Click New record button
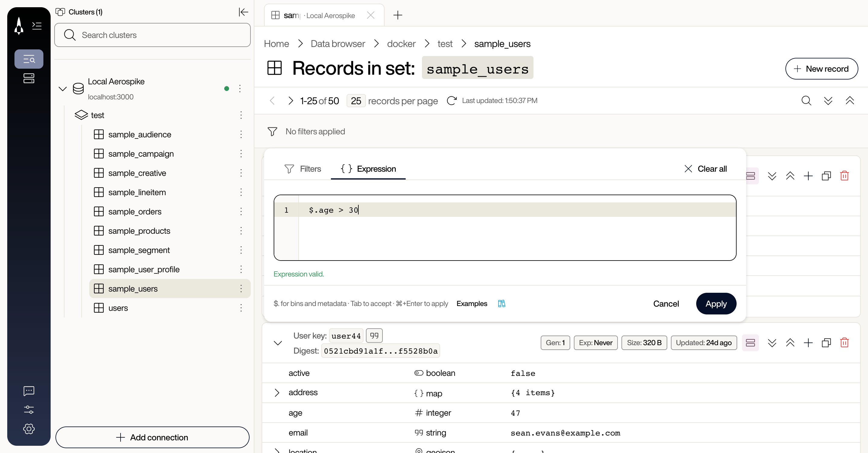868x453 pixels. click(822, 69)
